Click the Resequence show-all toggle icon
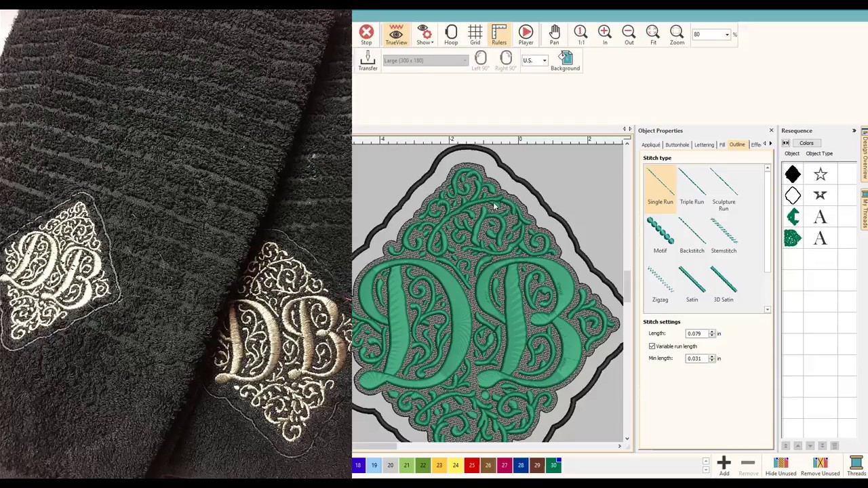 (x=786, y=143)
